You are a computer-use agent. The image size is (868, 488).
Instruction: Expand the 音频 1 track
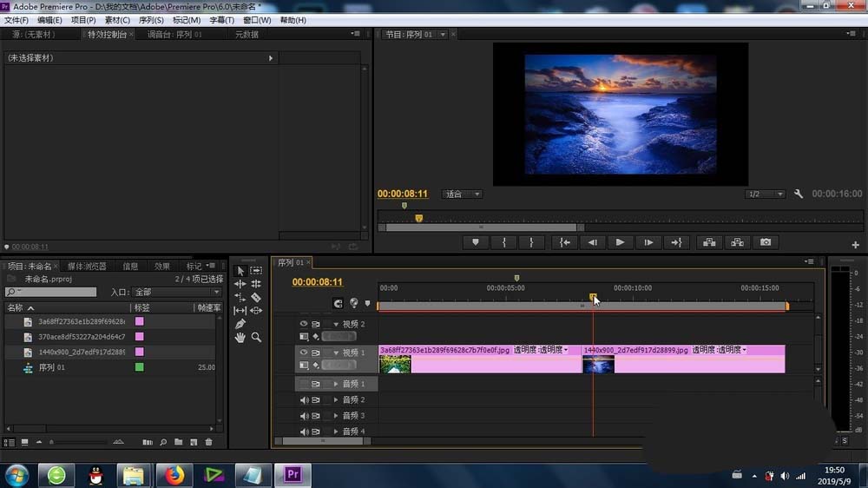pyautogui.click(x=335, y=384)
